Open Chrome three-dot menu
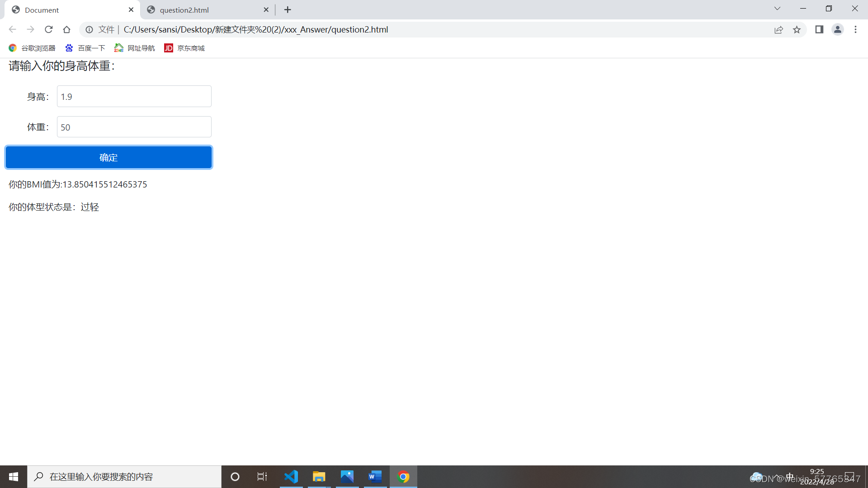The height and width of the screenshot is (488, 868). 855,30
